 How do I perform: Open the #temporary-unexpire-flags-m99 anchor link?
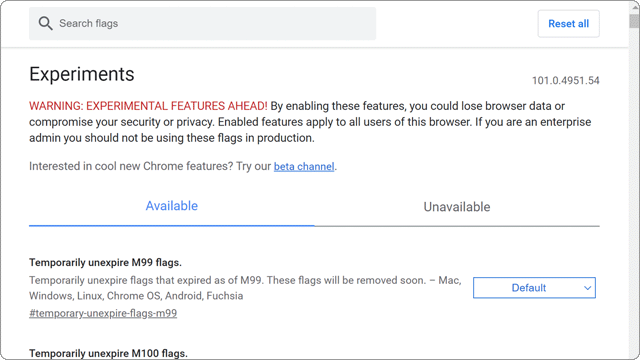(x=103, y=313)
